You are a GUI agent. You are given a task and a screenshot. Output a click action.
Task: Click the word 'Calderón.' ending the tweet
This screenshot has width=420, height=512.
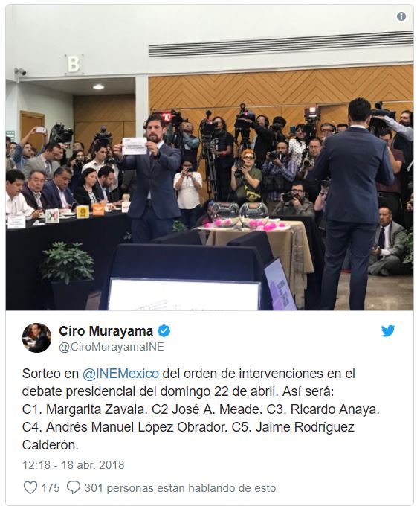51,445
